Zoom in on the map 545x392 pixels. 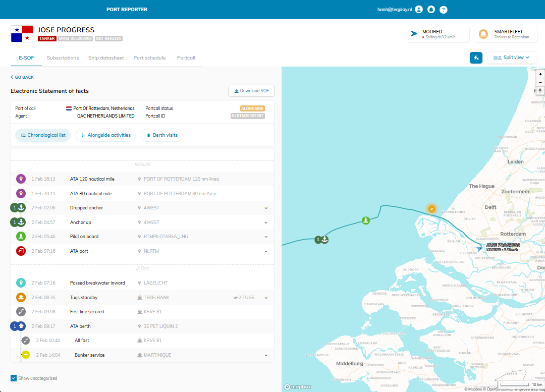pyautogui.click(x=540, y=74)
